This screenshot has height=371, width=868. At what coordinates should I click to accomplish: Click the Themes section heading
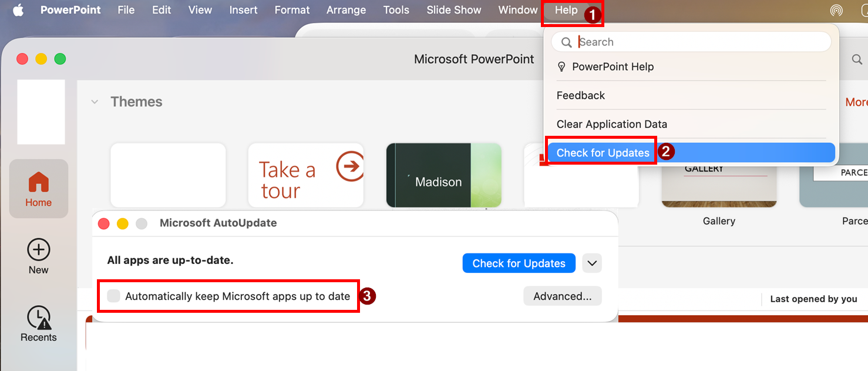136,102
